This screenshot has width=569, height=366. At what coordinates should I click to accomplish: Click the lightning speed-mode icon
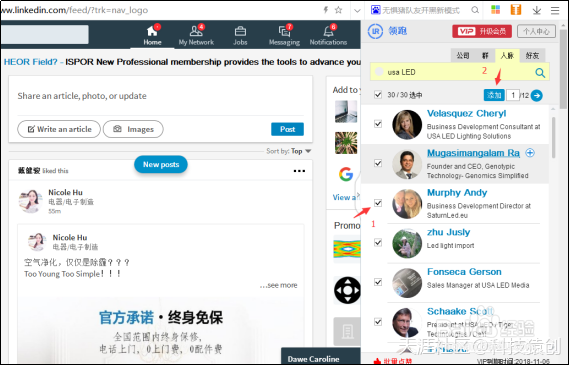point(326,10)
